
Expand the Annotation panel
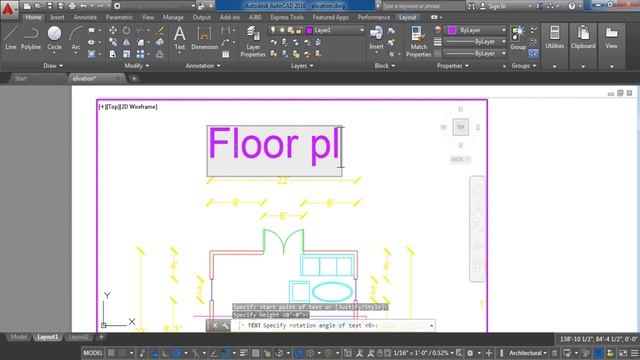point(203,66)
